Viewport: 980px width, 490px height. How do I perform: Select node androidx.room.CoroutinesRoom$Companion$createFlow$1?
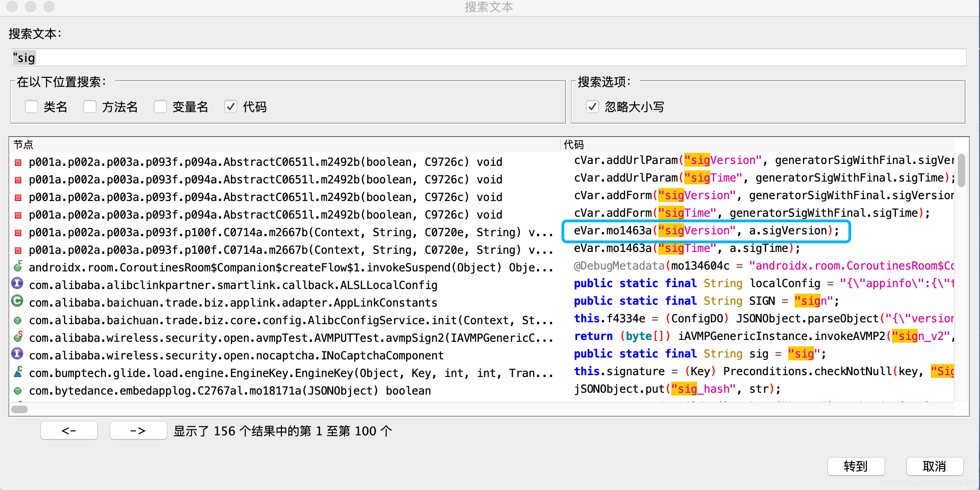coord(291,268)
